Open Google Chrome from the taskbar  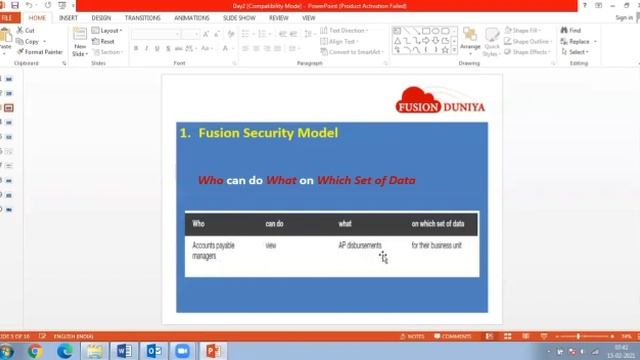(x=36, y=351)
